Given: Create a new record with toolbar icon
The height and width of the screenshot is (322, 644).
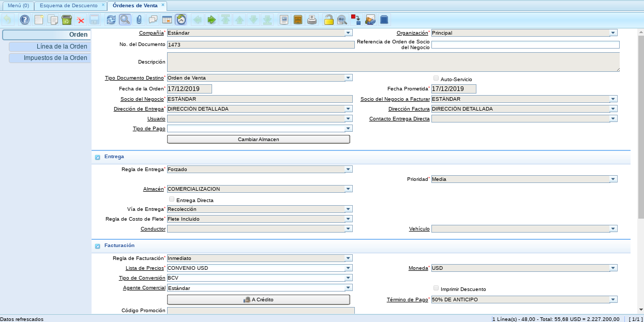Looking at the screenshot, I should coord(39,20).
